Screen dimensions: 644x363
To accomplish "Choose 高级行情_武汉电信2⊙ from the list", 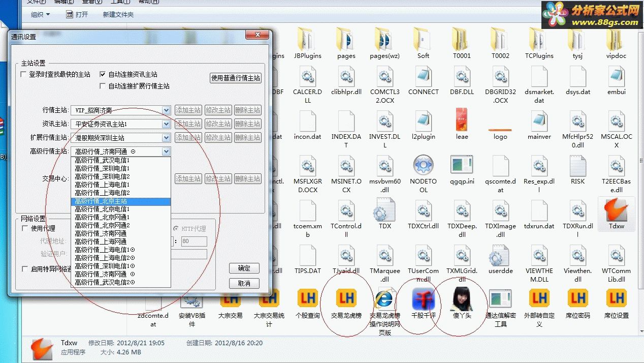I will coord(121,282).
